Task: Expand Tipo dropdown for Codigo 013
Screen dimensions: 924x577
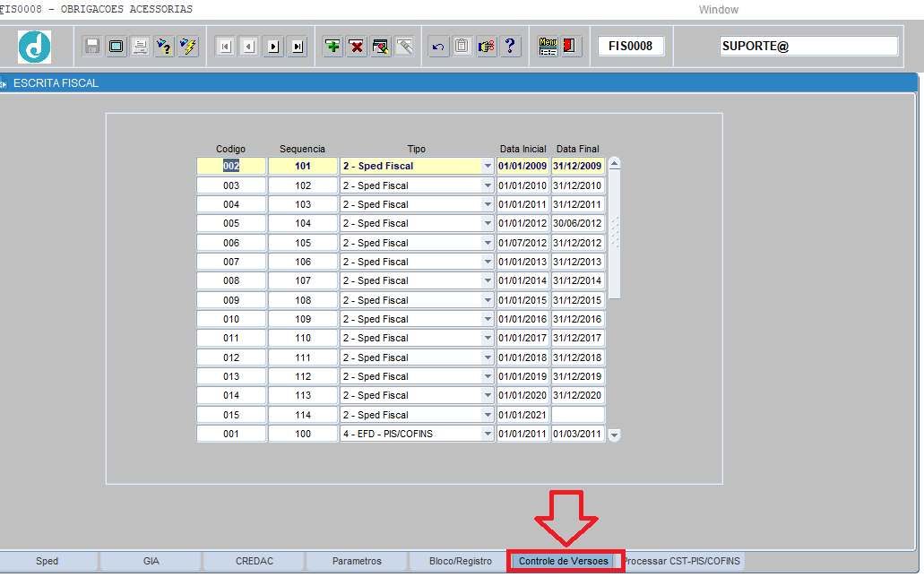Action: (488, 376)
